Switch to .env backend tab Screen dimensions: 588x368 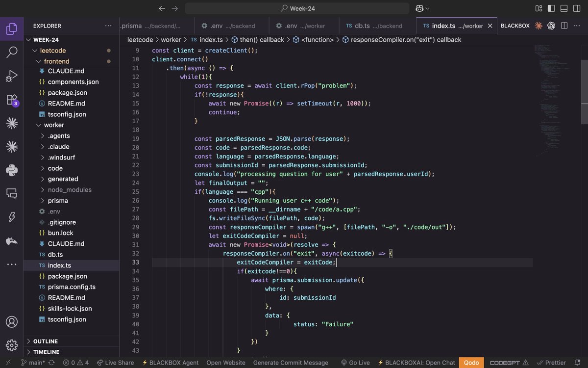tap(231, 26)
